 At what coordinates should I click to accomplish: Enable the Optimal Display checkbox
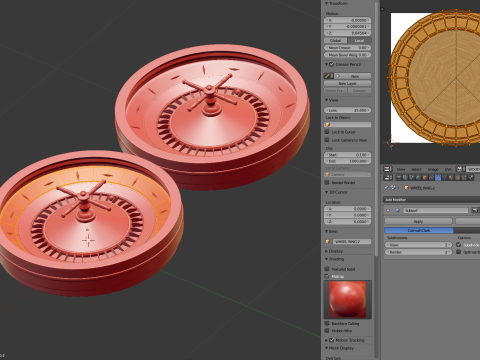point(459,252)
